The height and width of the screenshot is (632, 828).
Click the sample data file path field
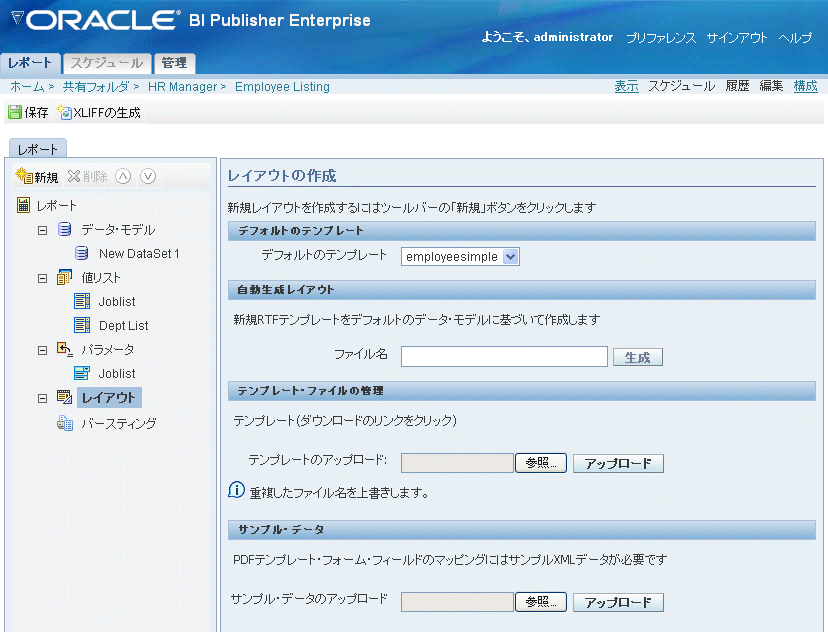click(x=457, y=602)
